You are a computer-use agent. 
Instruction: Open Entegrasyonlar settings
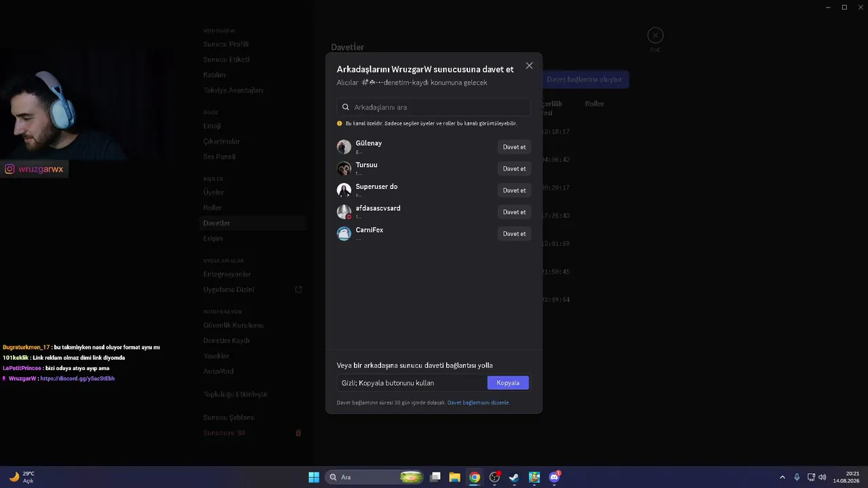(227, 274)
